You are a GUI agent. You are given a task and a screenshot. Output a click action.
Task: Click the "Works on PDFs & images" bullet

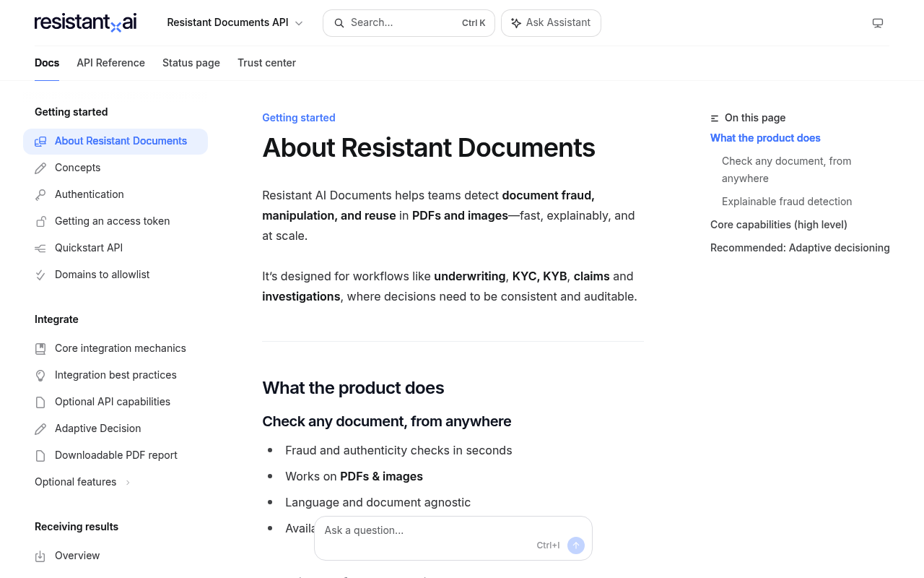click(354, 477)
